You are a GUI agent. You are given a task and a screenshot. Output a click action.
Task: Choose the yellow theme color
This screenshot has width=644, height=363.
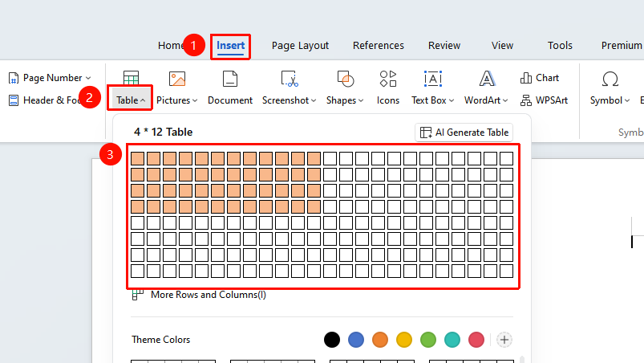point(404,340)
